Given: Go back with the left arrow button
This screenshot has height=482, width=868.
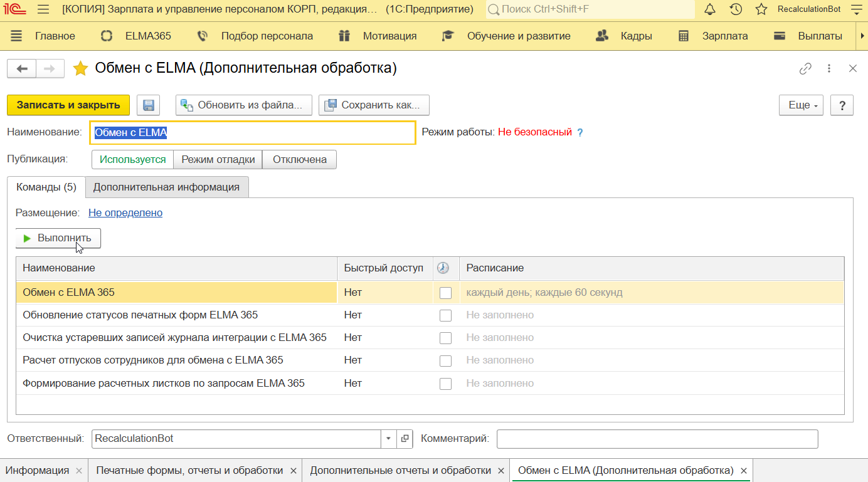Looking at the screenshot, I should (22, 68).
